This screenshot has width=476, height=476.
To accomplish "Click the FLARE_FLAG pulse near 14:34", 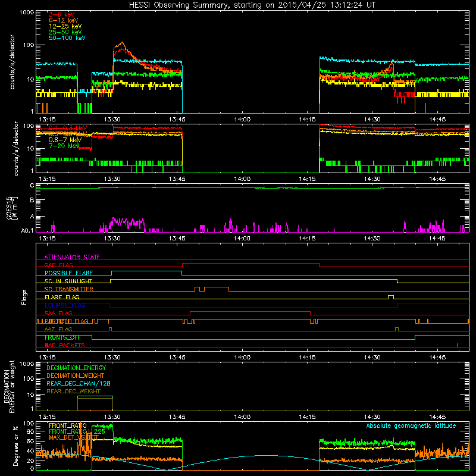I will point(391,296).
